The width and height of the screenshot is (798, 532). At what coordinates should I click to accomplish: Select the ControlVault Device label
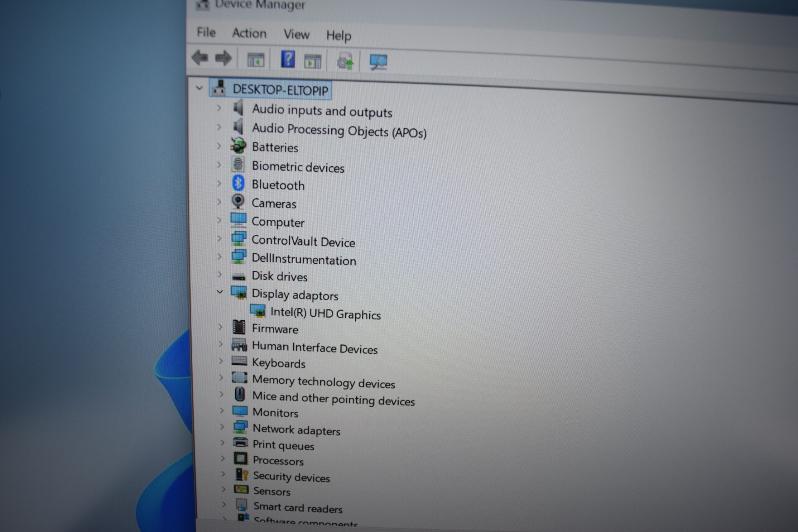click(x=303, y=241)
